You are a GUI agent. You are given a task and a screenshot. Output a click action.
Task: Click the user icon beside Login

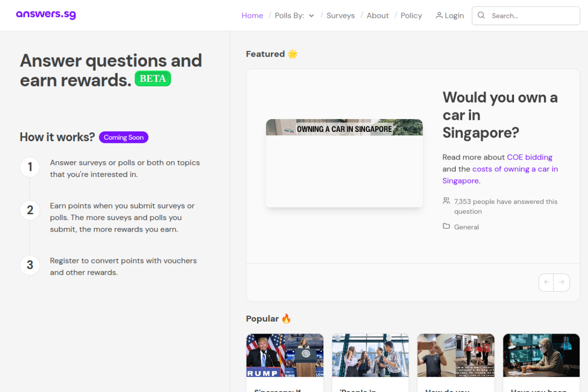pos(439,15)
